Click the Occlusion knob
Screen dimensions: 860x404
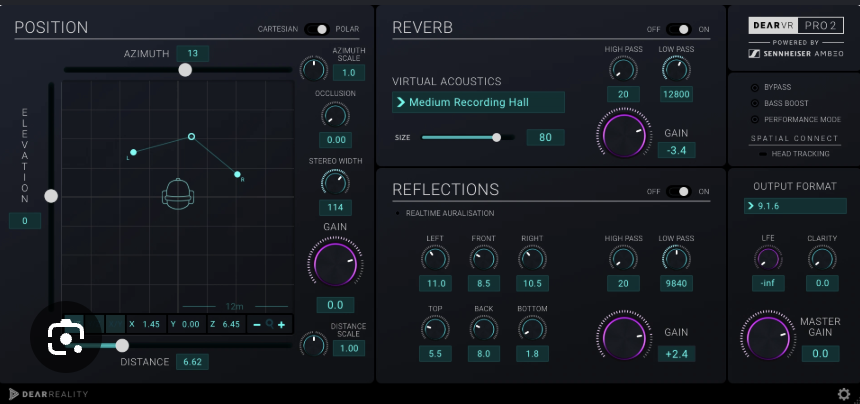click(335, 115)
